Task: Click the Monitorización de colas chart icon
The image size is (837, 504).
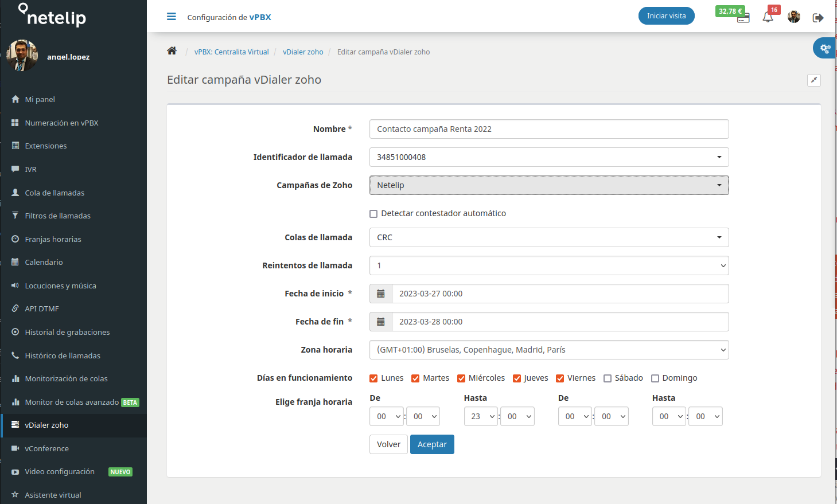Action: coord(15,378)
